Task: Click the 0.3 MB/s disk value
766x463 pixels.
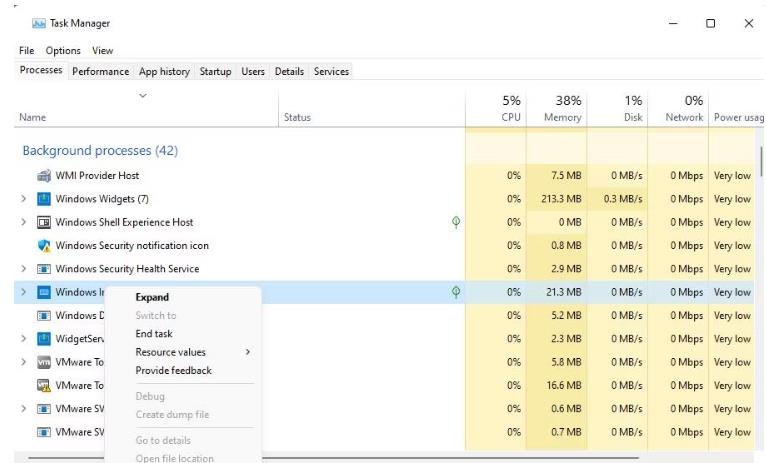Action: [623, 199]
